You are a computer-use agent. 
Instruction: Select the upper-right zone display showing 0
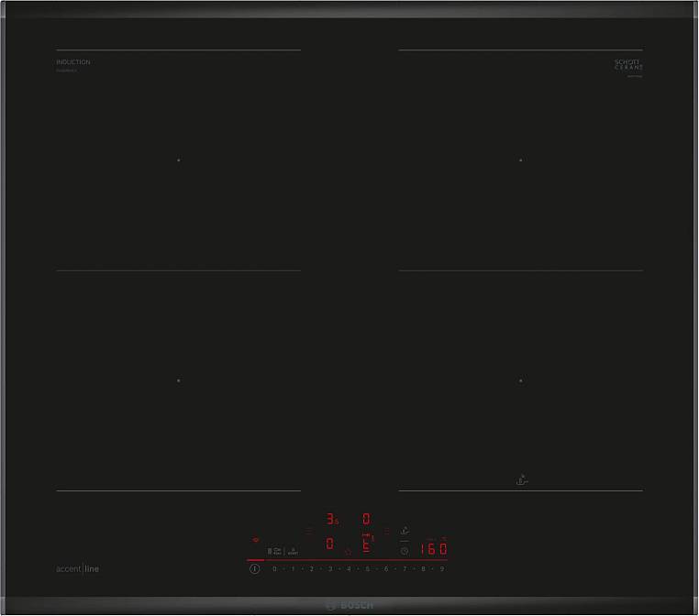(366, 519)
